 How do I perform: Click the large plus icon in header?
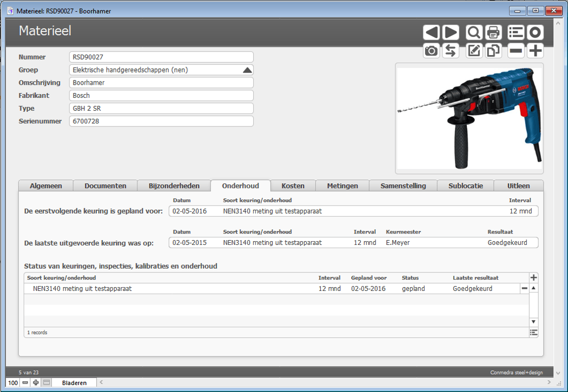(x=535, y=51)
